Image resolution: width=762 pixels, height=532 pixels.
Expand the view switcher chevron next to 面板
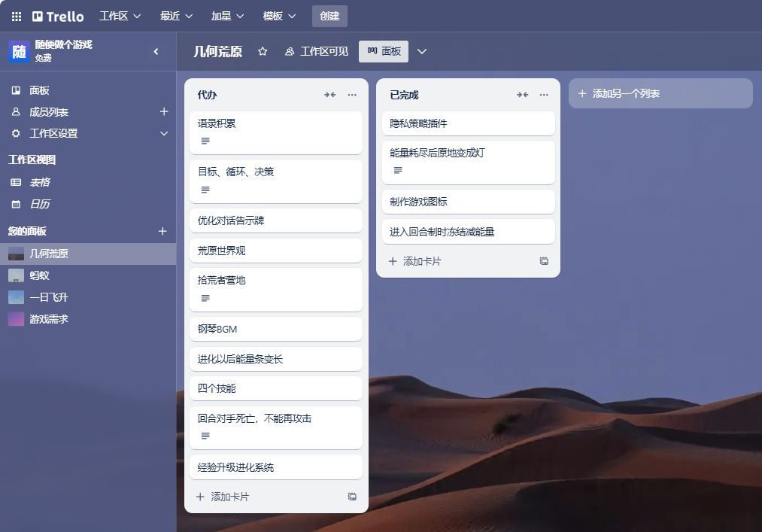pyautogui.click(x=422, y=52)
